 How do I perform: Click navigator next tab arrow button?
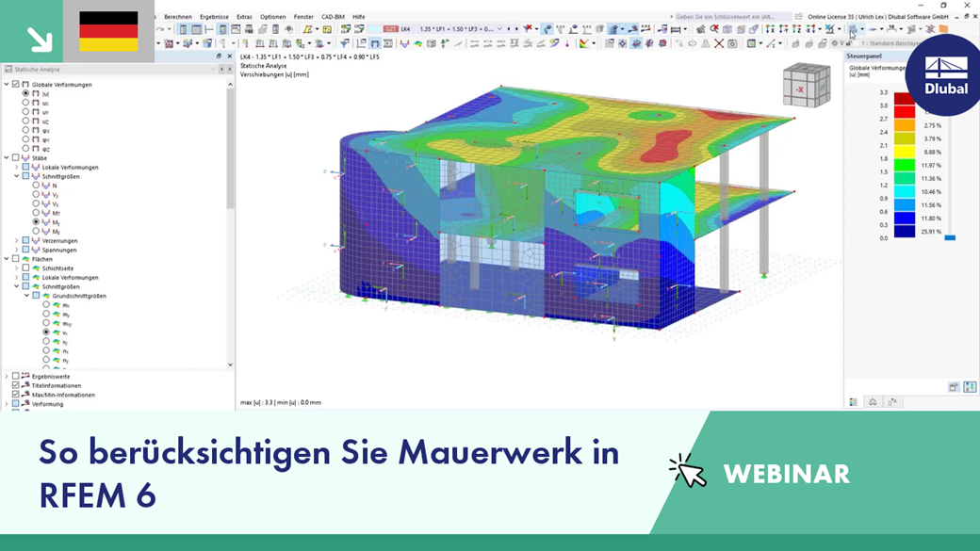pos(229,70)
